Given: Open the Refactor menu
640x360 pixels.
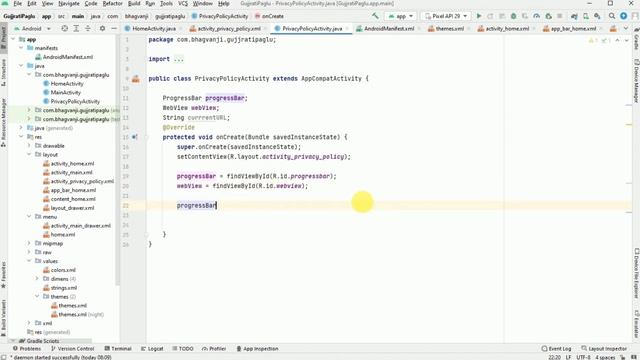Looking at the screenshot, I should point(112,4).
